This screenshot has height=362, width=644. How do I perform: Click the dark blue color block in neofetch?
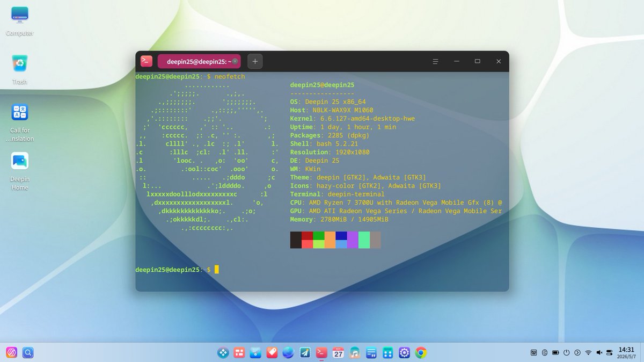tap(341, 236)
